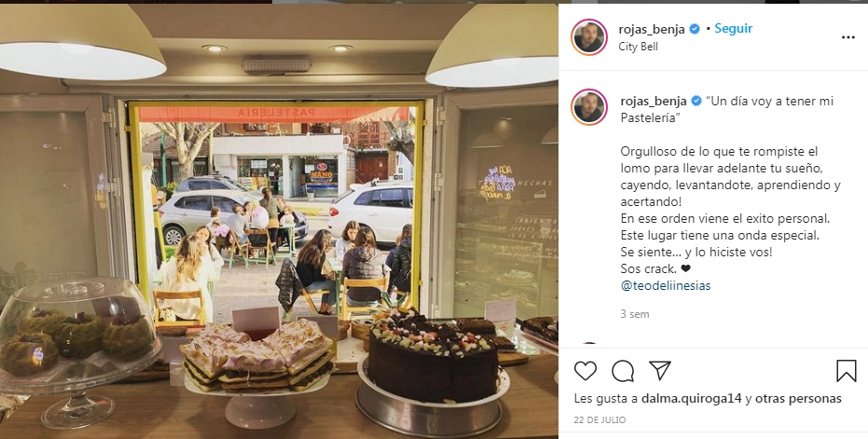Click the 22 DE JULIO date

(x=599, y=420)
